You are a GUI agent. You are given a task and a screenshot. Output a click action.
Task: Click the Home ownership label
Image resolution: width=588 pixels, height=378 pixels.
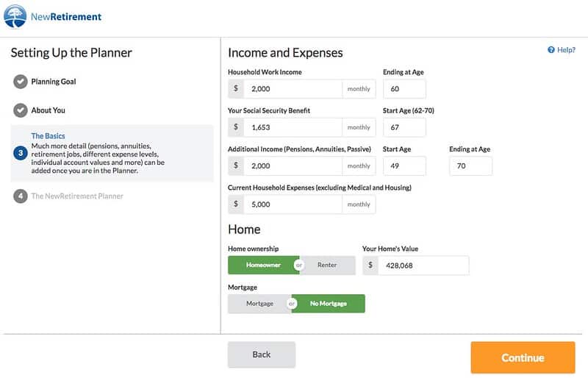pyautogui.click(x=253, y=249)
